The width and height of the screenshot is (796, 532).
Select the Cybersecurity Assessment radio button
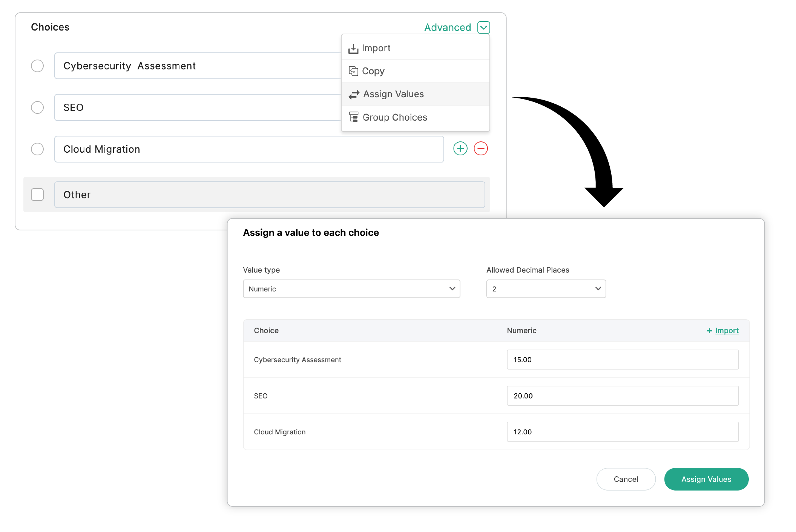pyautogui.click(x=37, y=66)
